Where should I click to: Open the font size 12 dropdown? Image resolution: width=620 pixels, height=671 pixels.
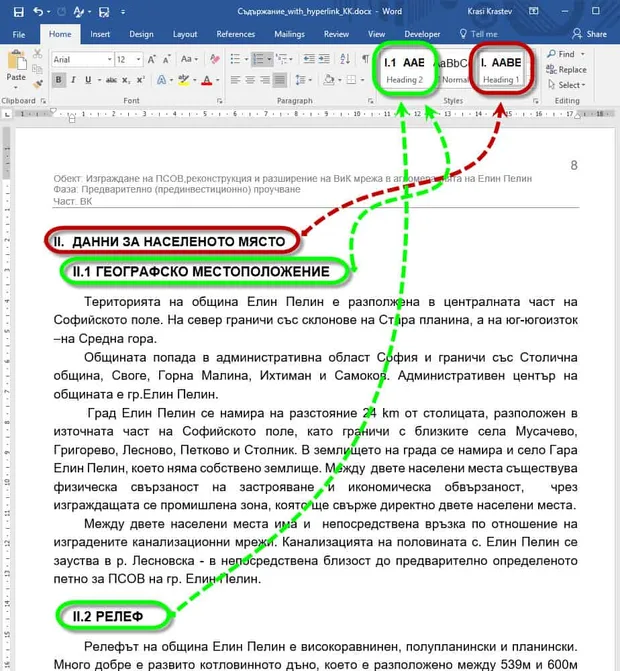pyautogui.click(x=139, y=59)
